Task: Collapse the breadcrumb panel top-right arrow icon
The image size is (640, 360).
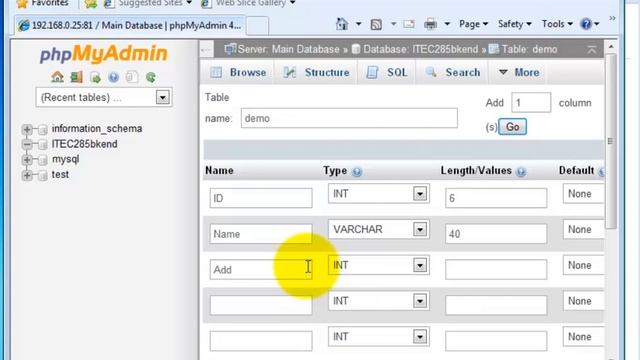Action: (591, 49)
